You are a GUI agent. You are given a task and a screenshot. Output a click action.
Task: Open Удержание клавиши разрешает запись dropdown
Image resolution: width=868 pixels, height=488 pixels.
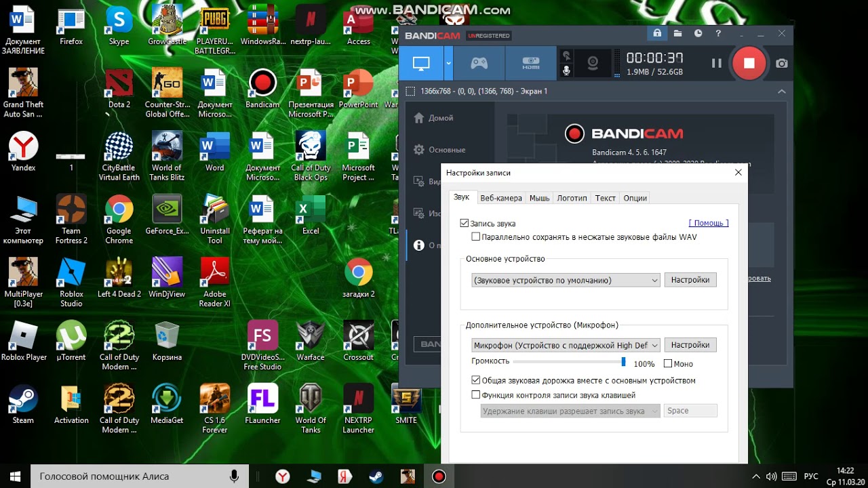570,411
